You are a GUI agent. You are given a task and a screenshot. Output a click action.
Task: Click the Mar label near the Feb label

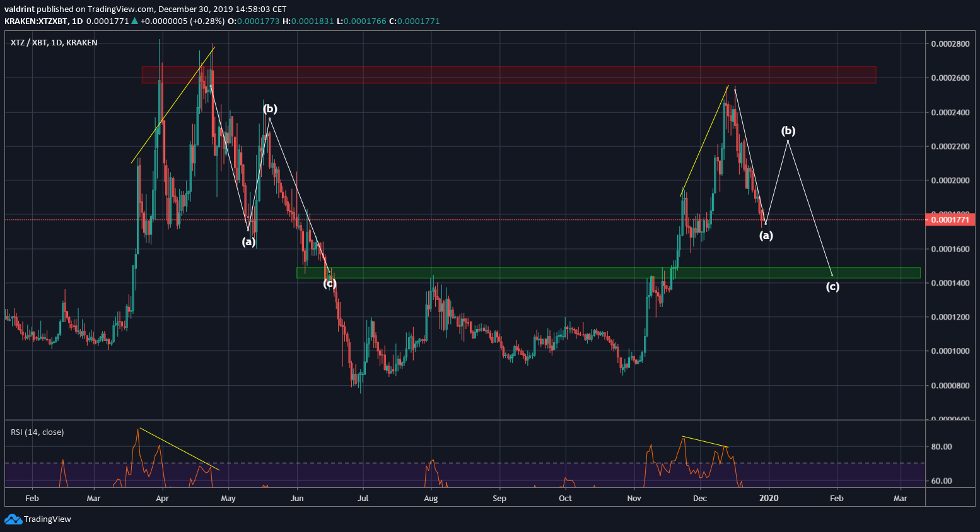coord(93,499)
